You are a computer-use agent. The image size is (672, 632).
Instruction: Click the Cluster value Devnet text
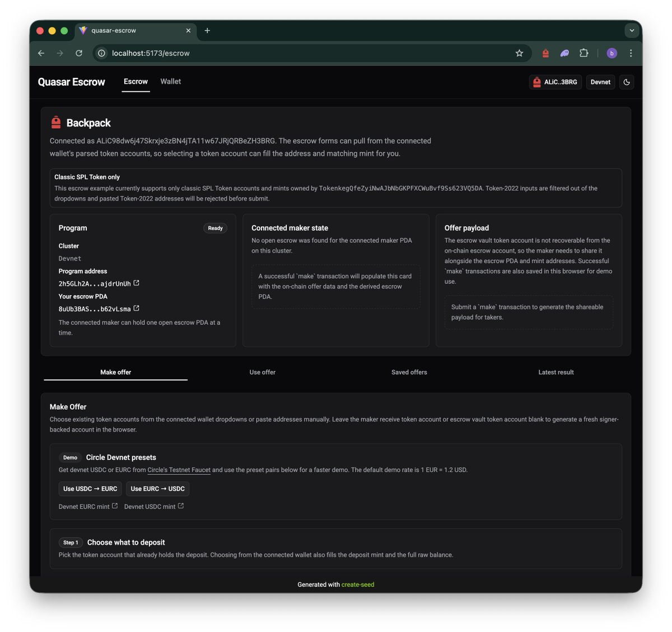click(70, 259)
